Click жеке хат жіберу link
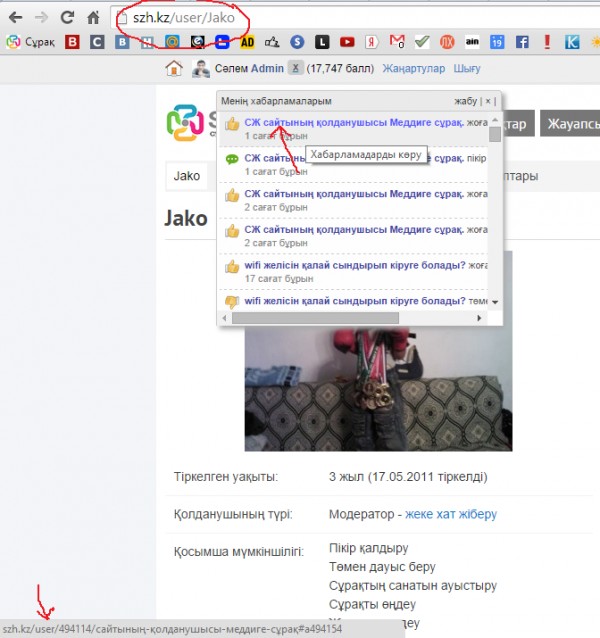 coord(450,514)
